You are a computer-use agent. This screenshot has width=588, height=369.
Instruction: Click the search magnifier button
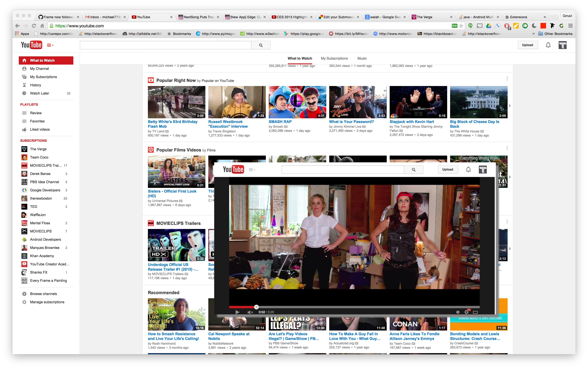261,45
